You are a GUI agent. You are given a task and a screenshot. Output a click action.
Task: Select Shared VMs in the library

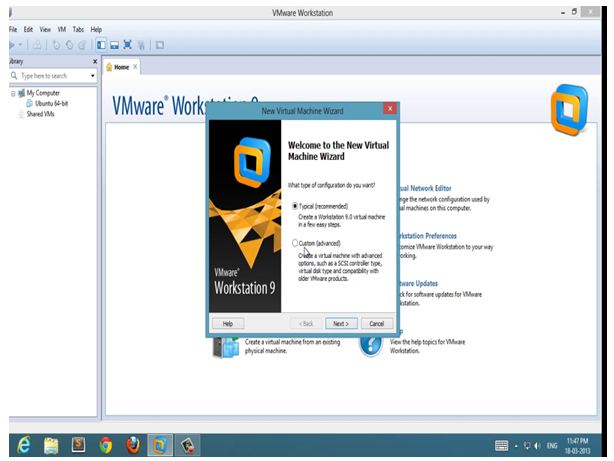(40, 114)
